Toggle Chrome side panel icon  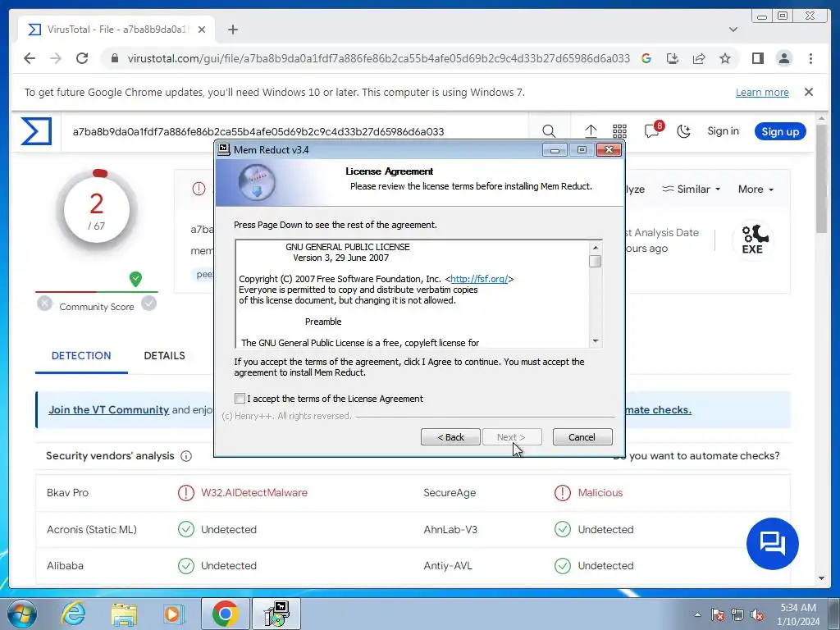(757, 58)
